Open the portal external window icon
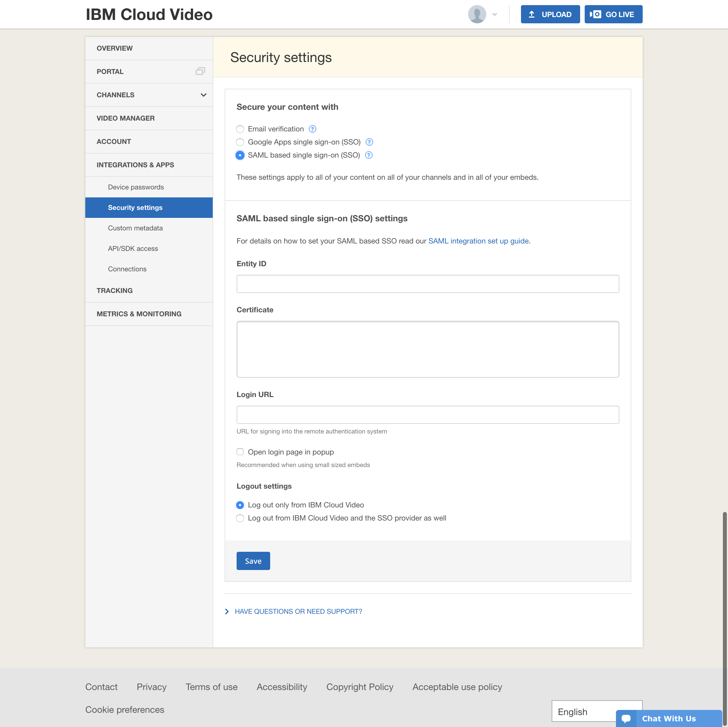 click(200, 71)
